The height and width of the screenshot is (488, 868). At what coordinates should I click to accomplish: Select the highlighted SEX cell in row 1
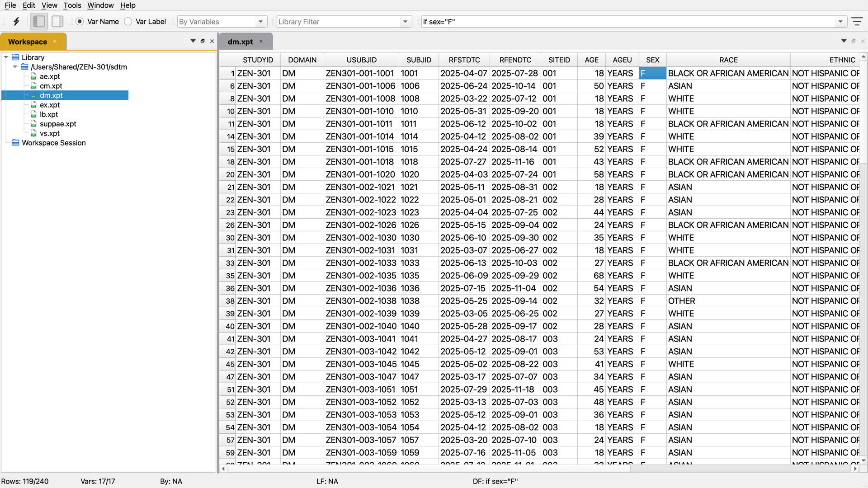(x=652, y=73)
